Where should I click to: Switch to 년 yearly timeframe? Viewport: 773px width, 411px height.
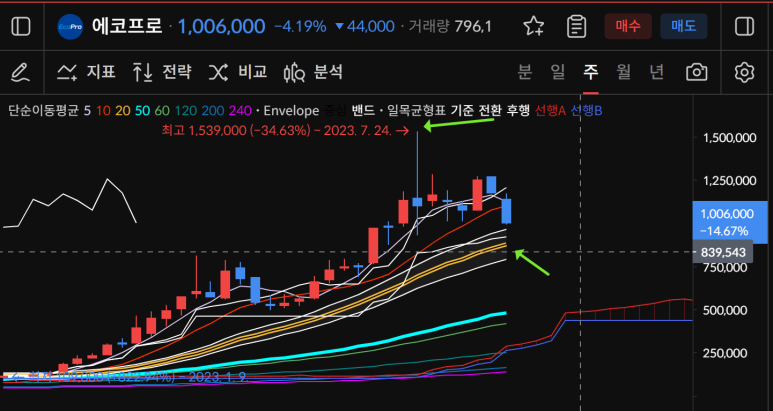click(656, 72)
